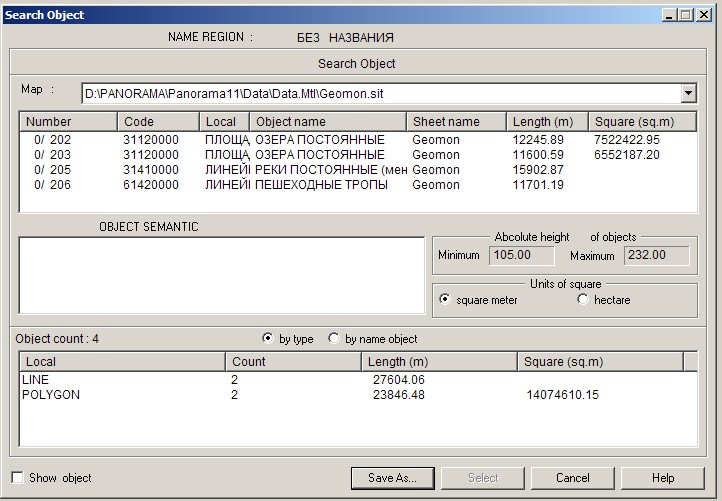Image resolution: width=722 pixels, height=501 pixels.
Task: Sort by Number column header
Action: (x=68, y=122)
